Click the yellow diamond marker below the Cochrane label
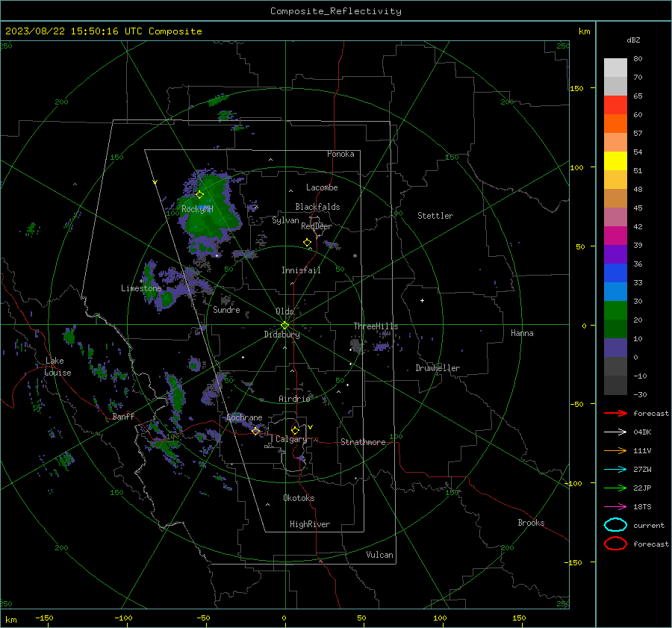The image size is (672, 628). pyautogui.click(x=255, y=431)
